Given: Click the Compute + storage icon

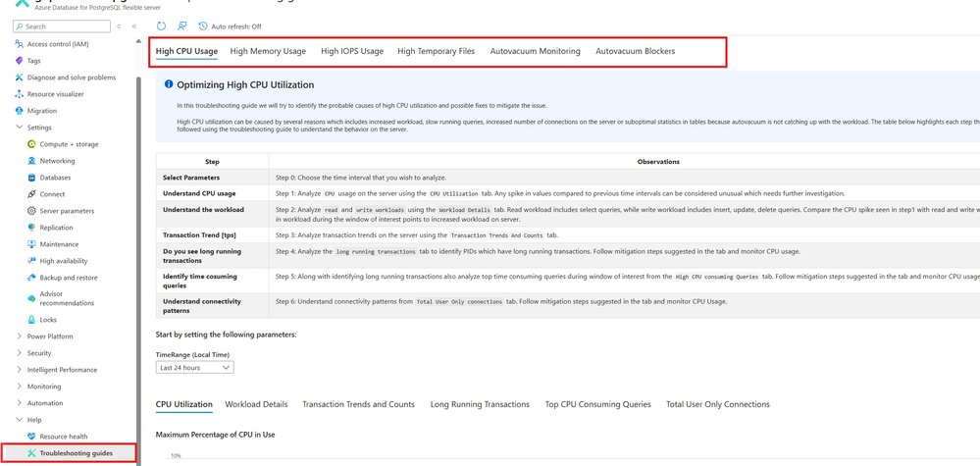Looking at the screenshot, I should point(31,144).
